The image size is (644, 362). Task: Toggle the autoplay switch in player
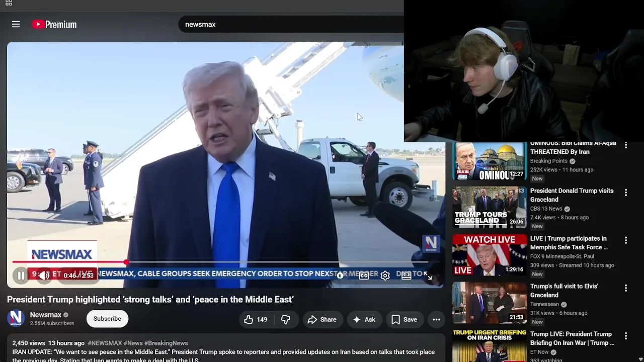(x=341, y=276)
